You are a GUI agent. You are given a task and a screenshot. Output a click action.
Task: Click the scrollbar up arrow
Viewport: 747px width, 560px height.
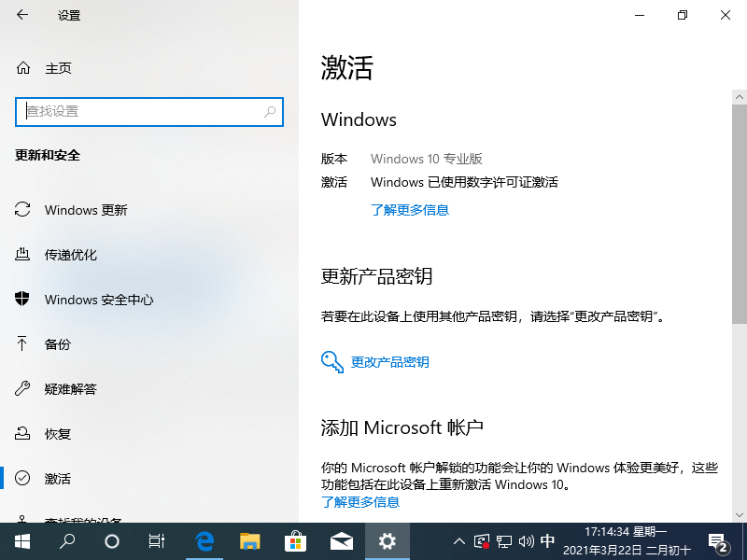coord(739,97)
